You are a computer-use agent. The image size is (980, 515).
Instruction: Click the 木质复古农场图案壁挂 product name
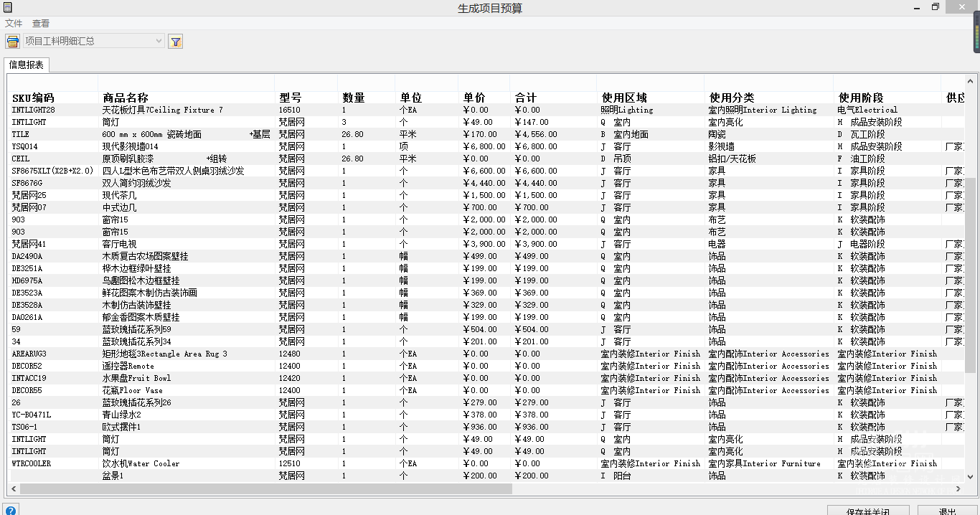click(x=146, y=256)
